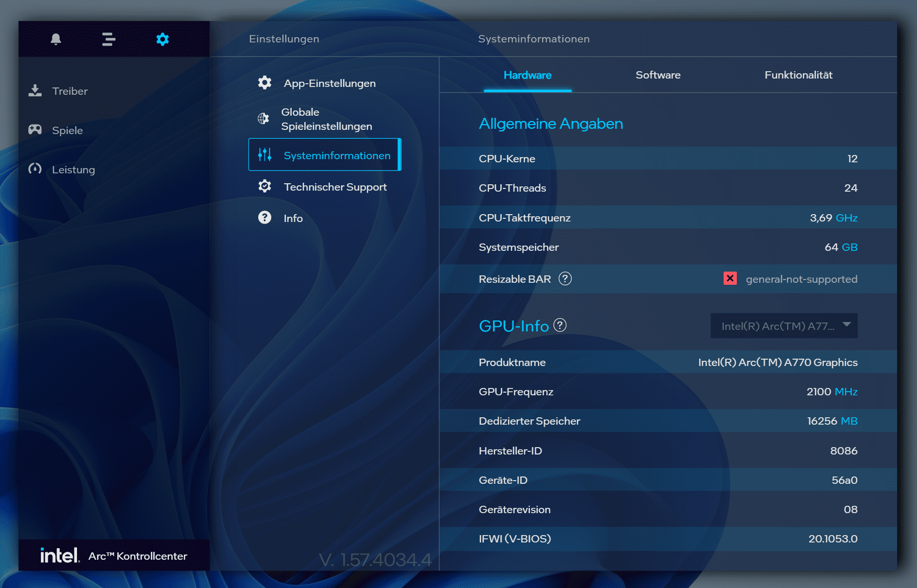The height and width of the screenshot is (588, 917).
Task: Open help tooltip next to Resizable BAR
Action: pyautogui.click(x=565, y=279)
